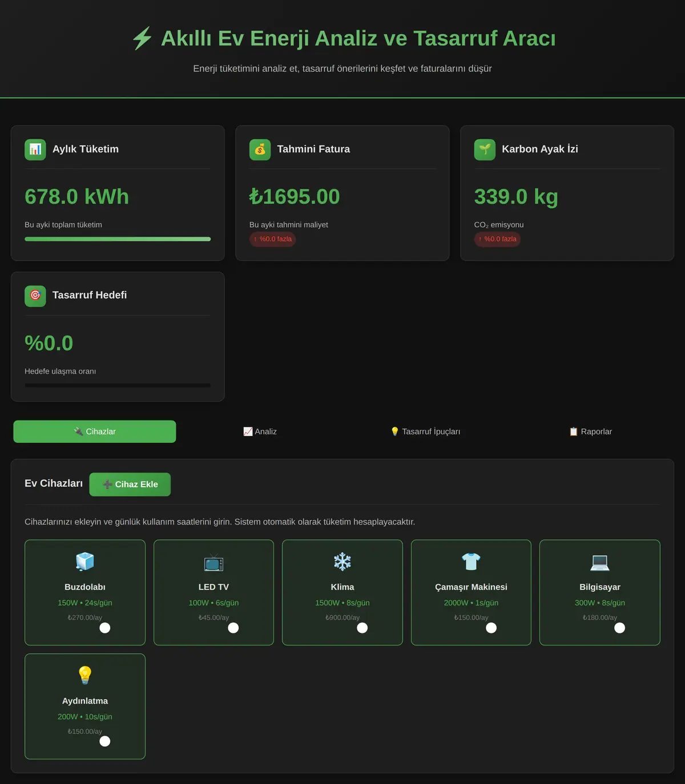Click the target icon for Tasarruf Hedefi

coord(35,296)
